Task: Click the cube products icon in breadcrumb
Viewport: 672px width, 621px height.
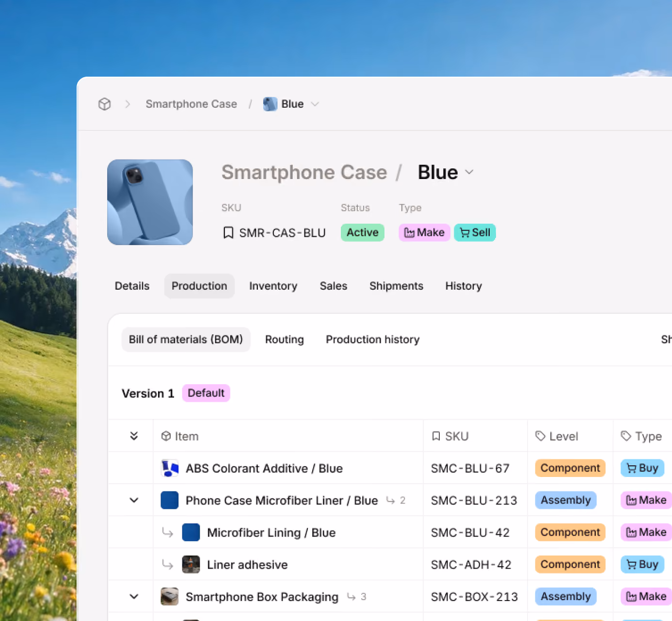Action: pyautogui.click(x=105, y=104)
